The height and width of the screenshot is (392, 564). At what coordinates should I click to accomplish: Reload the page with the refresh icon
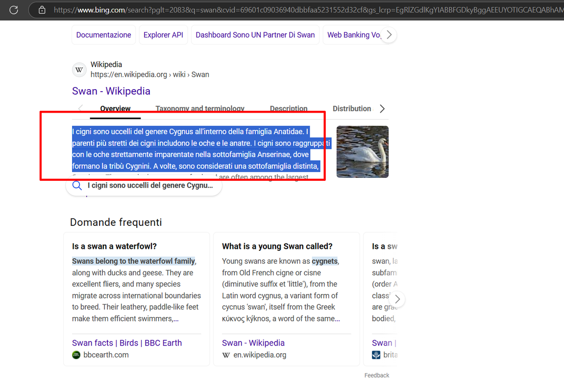14,10
